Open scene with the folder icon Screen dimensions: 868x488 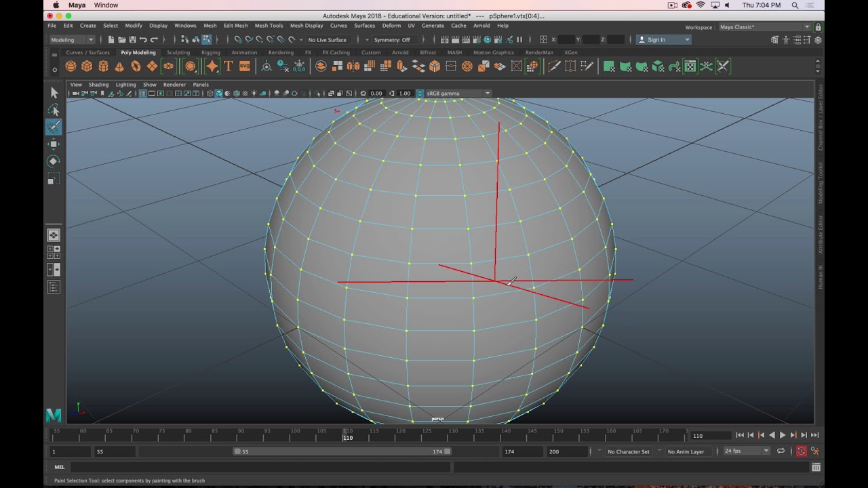(x=121, y=39)
